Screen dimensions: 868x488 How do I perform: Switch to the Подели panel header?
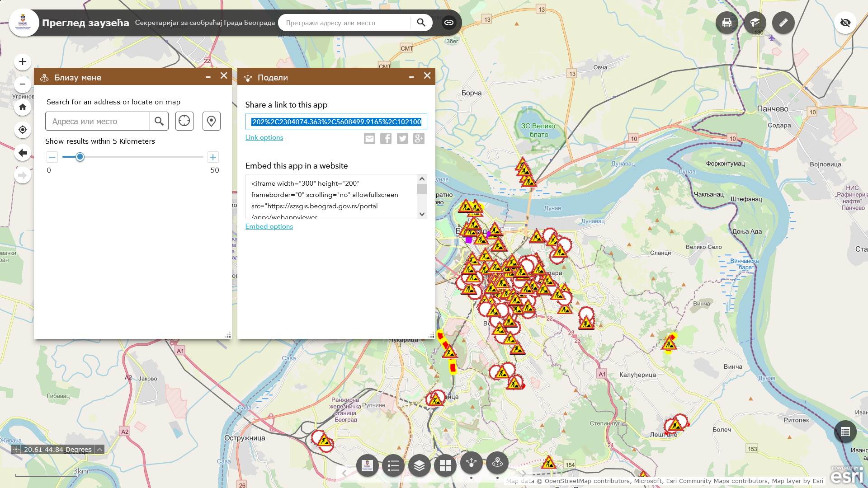(x=273, y=77)
